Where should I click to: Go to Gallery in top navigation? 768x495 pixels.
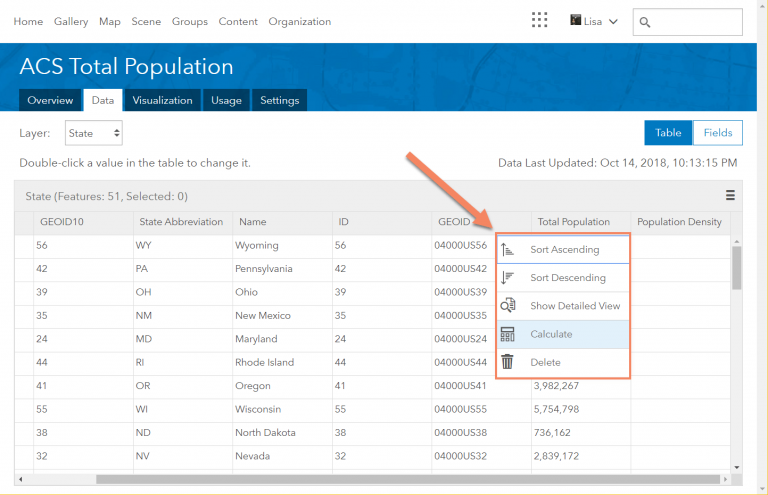(71, 21)
